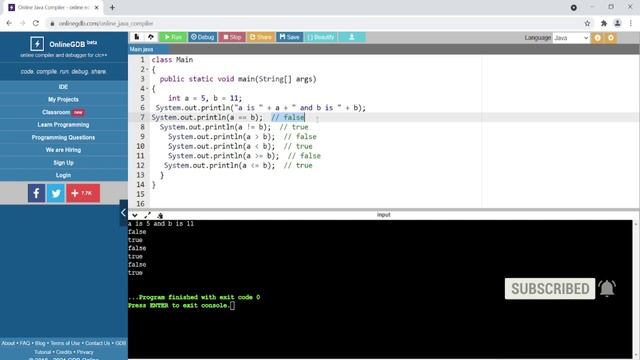Open the settings gear icon in toolbar

coord(611,38)
